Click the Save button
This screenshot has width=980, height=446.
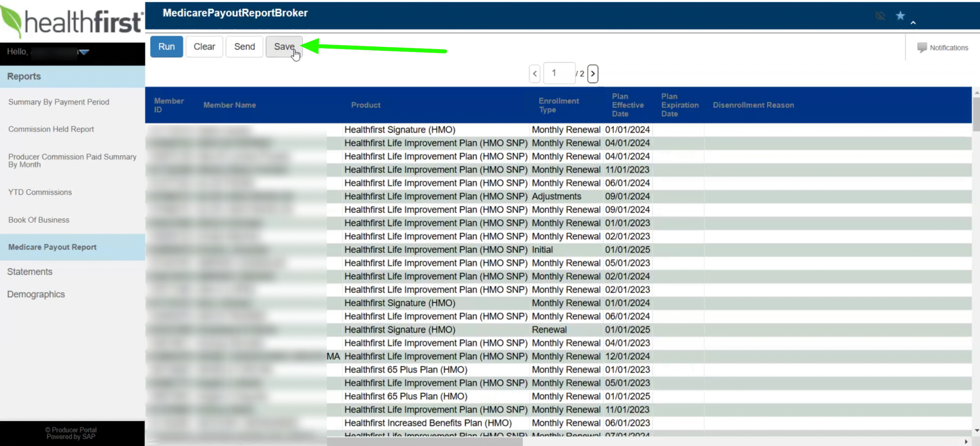pos(284,47)
